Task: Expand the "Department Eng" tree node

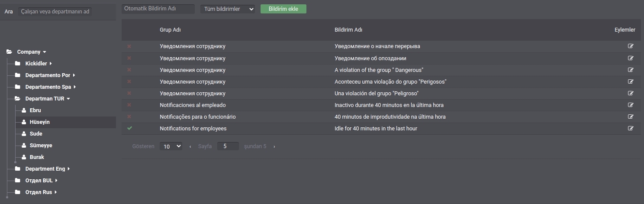Action: click(69, 169)
